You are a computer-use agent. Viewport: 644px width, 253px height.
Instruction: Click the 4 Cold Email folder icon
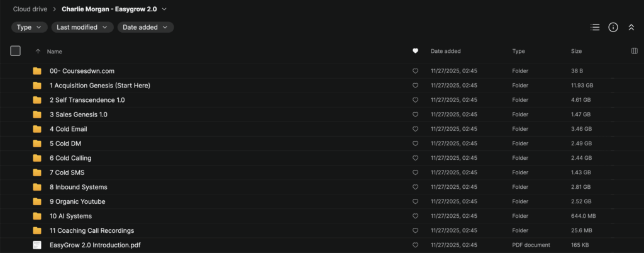(37, 129)
